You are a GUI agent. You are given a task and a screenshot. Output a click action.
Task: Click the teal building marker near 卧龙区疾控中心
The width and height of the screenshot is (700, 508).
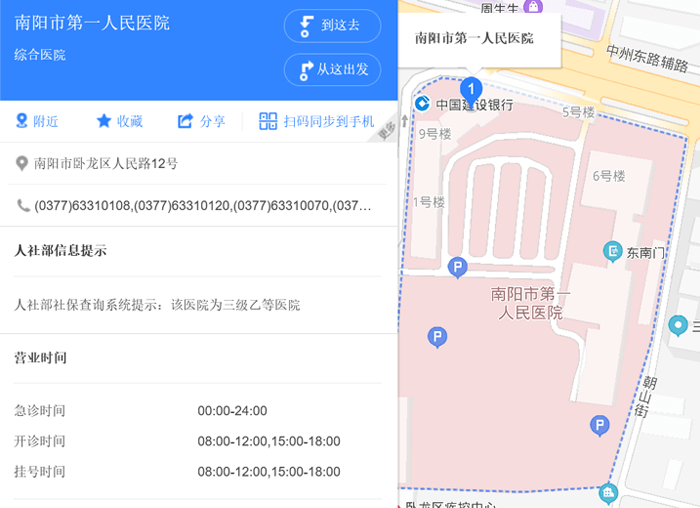pos(608,493)
